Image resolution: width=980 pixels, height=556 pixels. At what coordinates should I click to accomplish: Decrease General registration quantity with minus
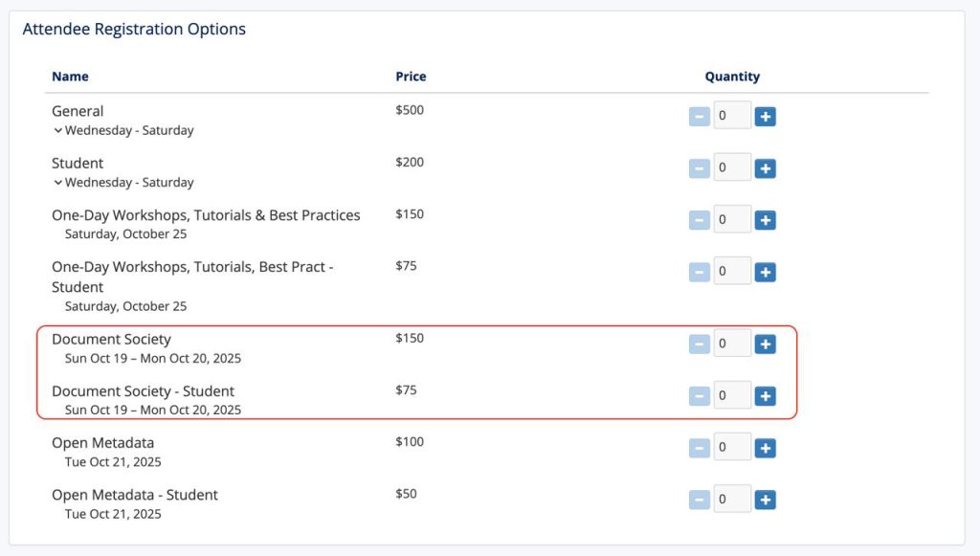[700, 116]
